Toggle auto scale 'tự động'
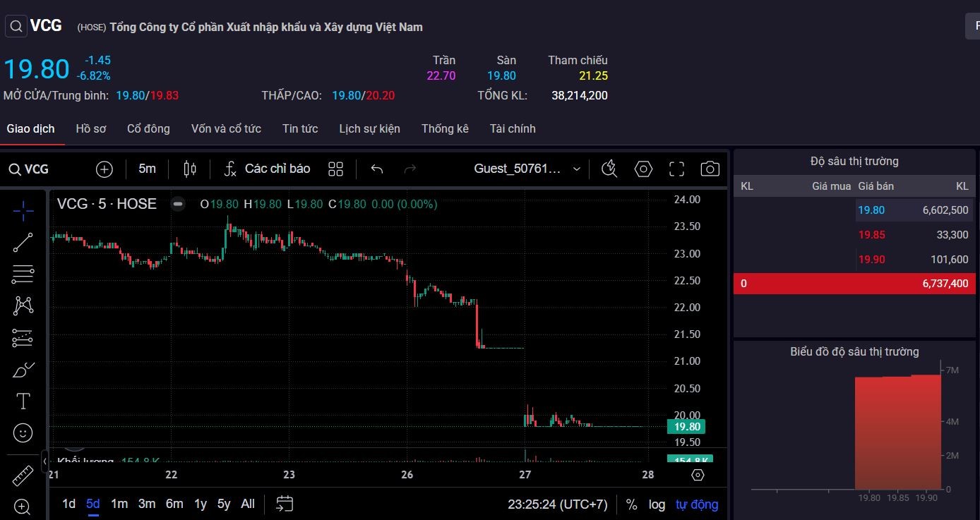This screenshot has width=980, height=520. (x=696, y=504)
